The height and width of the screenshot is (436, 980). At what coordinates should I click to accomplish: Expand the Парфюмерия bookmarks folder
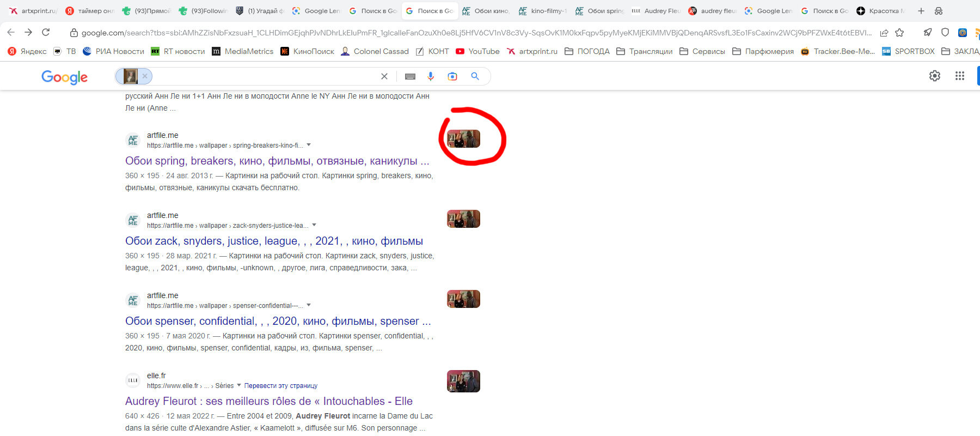pyautogui.click(x=763, y=51)
